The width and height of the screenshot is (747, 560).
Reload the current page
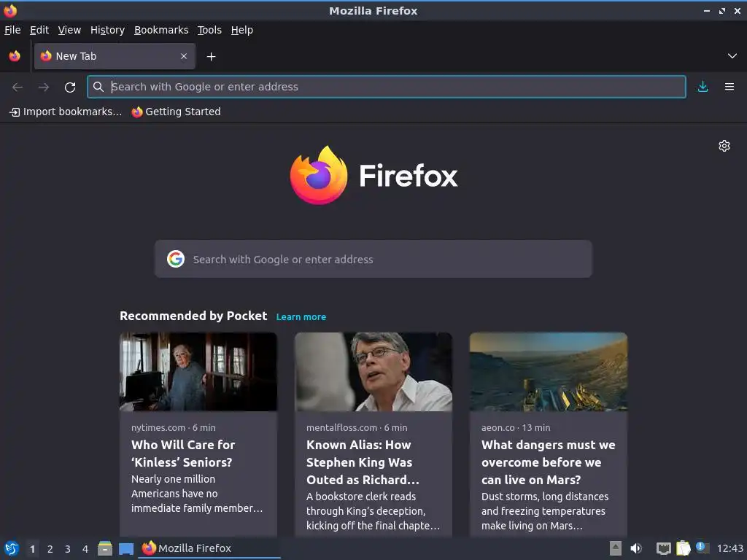(70, 87)
